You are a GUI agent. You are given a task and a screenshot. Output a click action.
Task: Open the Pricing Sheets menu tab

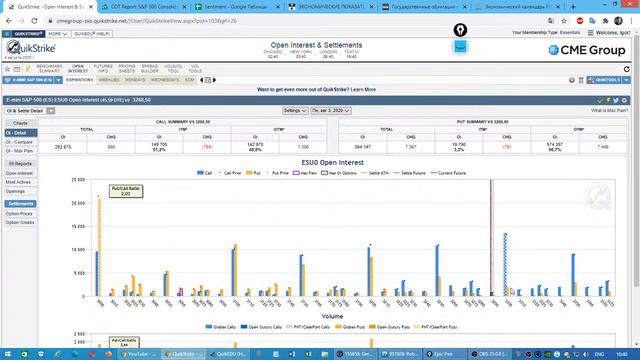127,69
